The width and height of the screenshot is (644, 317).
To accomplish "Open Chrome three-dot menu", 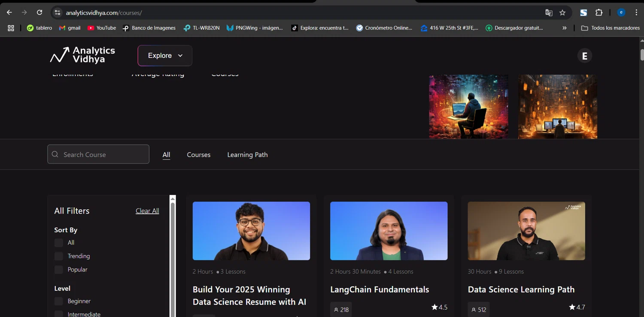I will pos(636,12).
